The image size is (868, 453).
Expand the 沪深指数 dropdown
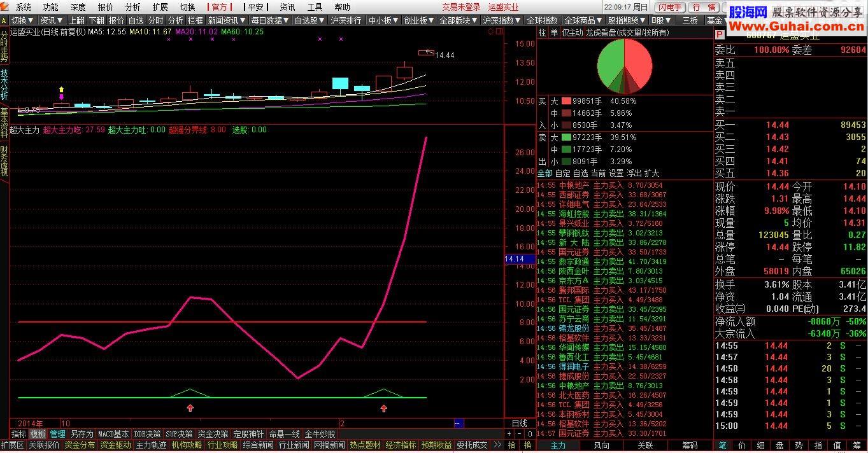[x=503, y=20]
